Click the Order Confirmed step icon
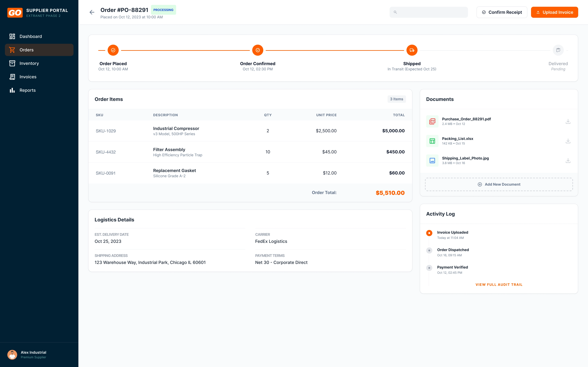 258,50
